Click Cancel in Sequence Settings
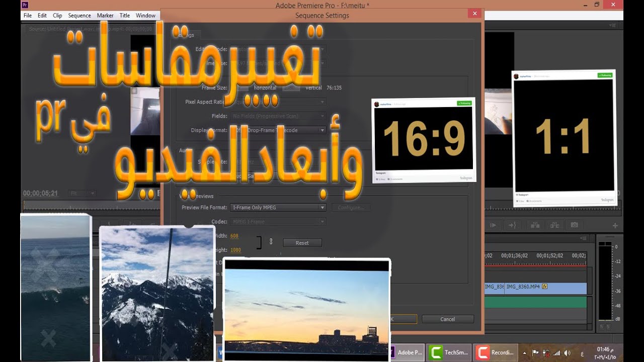 coord(448,319)
